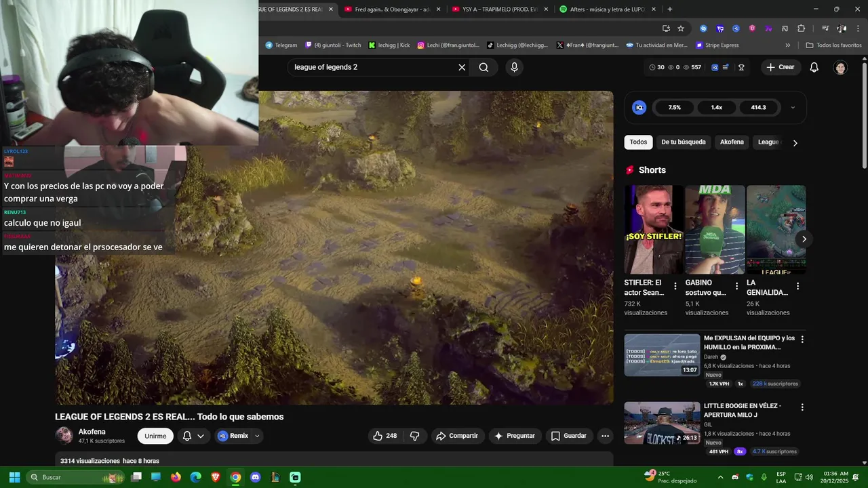Viewport: 868px width, 488px height.
Task: Click the Crear button
Action: pos(781,67)
